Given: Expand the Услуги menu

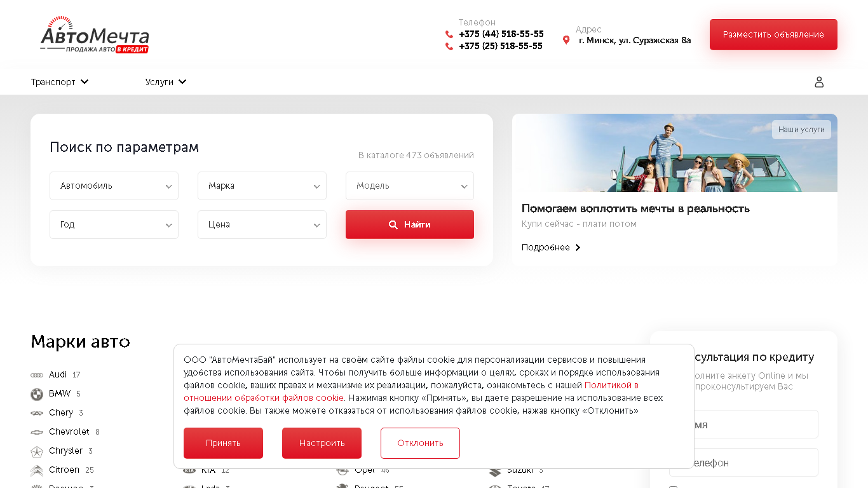Looking at the screenshot, I should (166, 82).
